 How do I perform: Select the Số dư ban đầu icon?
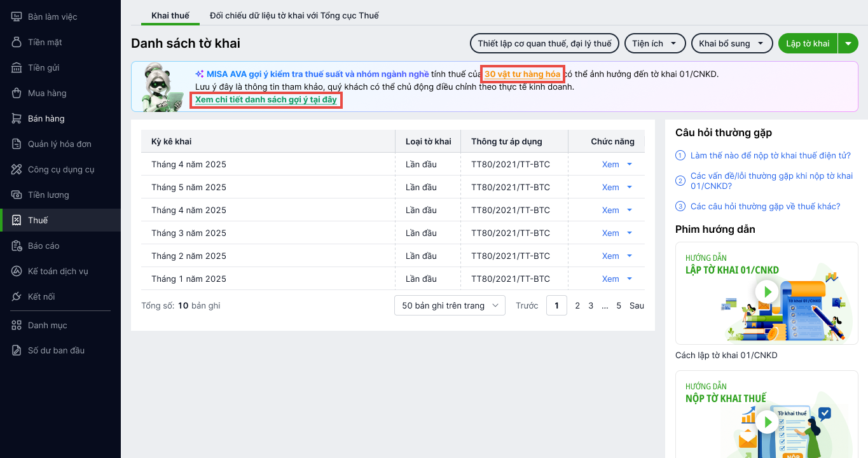tap(17, 350)
